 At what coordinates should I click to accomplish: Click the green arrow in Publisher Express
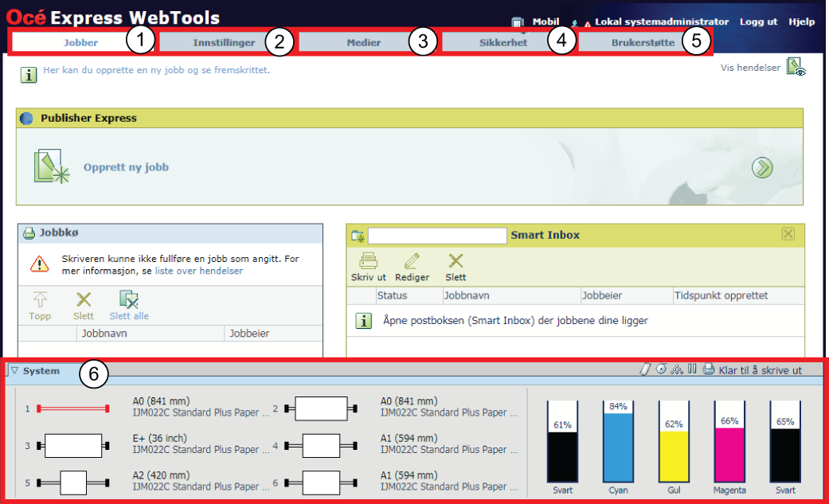762,168
